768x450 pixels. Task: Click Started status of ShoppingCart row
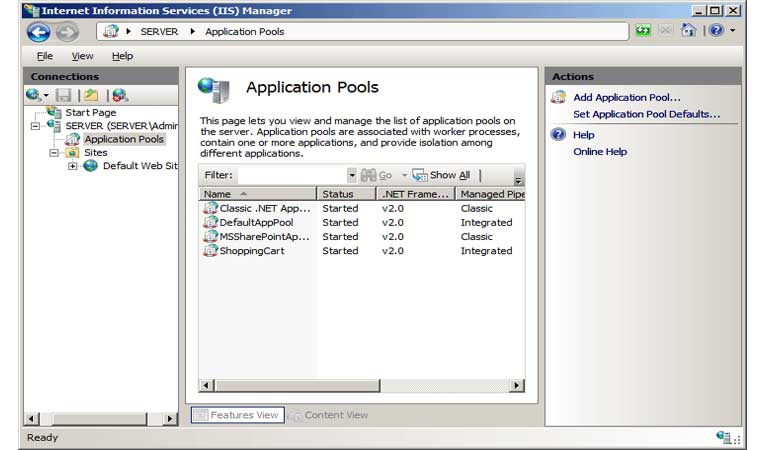340,251
